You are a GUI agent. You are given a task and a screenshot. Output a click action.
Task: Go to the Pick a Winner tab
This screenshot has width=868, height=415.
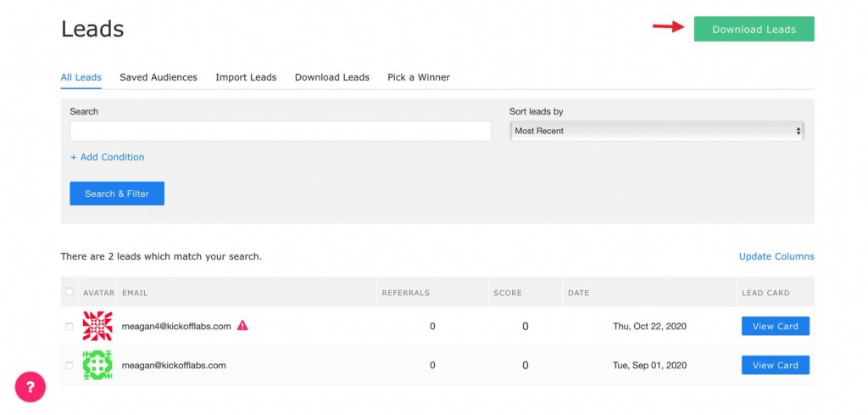click(x=419, y=77)
